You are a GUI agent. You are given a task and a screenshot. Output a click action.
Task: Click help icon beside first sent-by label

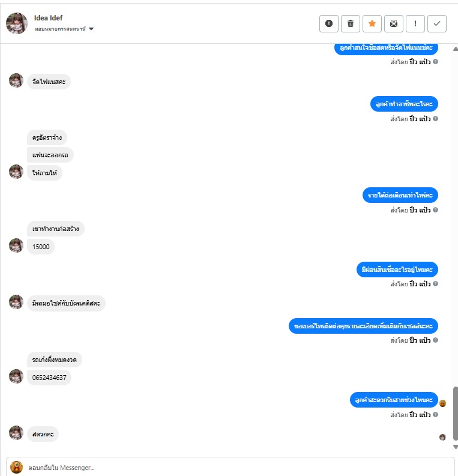pos(435,62)
